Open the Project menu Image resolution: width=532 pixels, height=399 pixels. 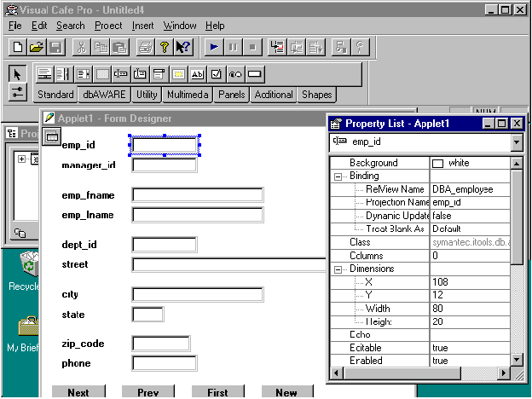[x=108, y=26]
